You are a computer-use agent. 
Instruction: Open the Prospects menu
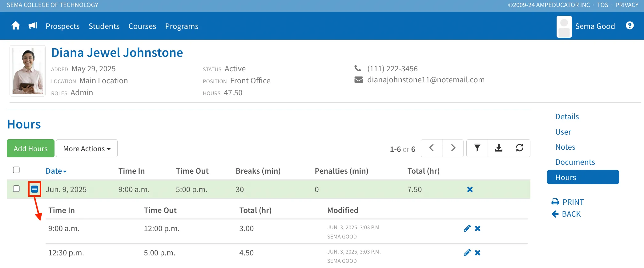pyautogui.click(x=62, y=26)
